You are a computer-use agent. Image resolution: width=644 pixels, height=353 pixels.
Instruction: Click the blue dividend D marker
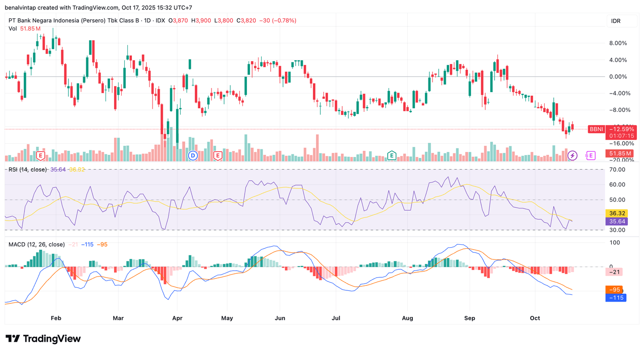click(x=193, y=156)
